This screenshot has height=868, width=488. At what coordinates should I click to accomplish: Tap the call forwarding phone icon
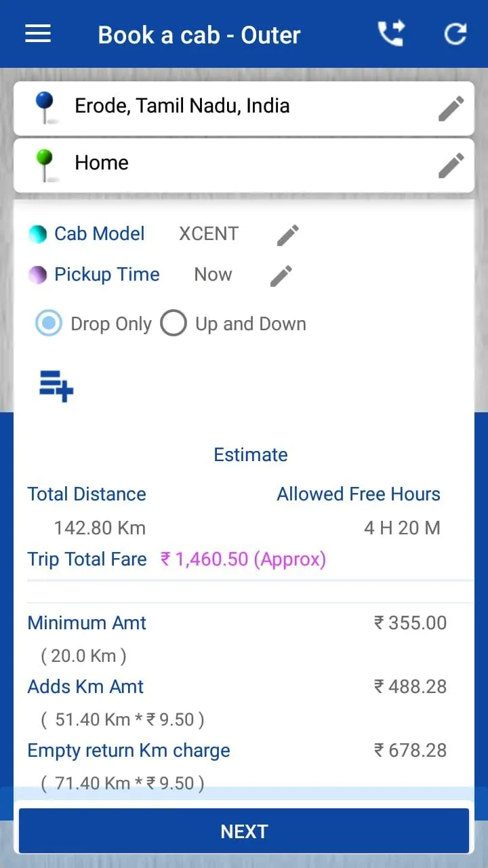(391, 33)
